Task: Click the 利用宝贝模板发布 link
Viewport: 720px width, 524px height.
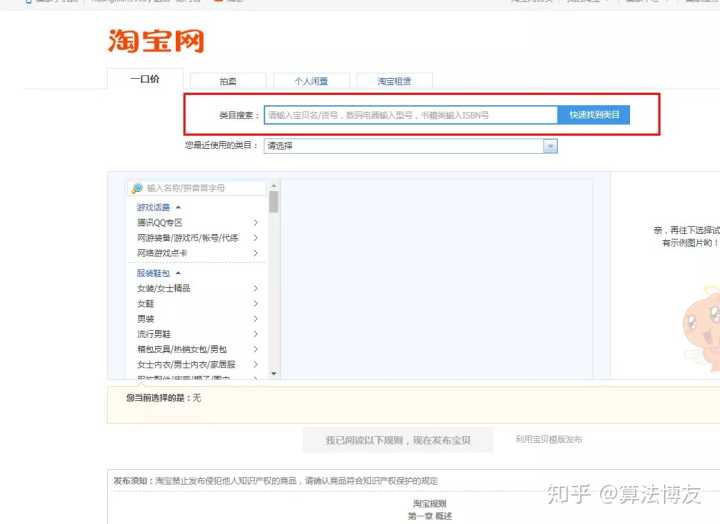Action: coord(548,439)
